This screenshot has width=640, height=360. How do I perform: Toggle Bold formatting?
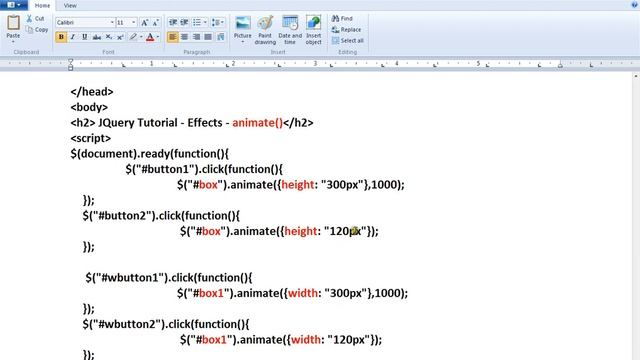[x=61, y=37]
